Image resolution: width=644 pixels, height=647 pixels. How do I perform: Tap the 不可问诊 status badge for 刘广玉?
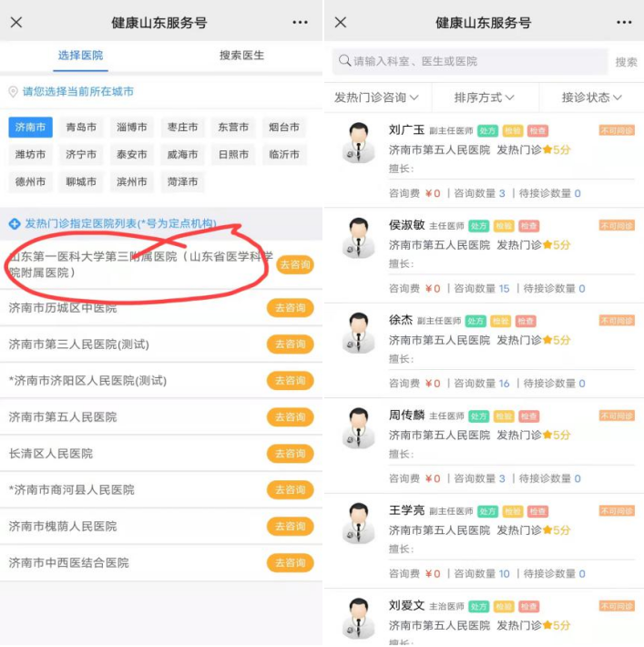[x=617, y=131]
